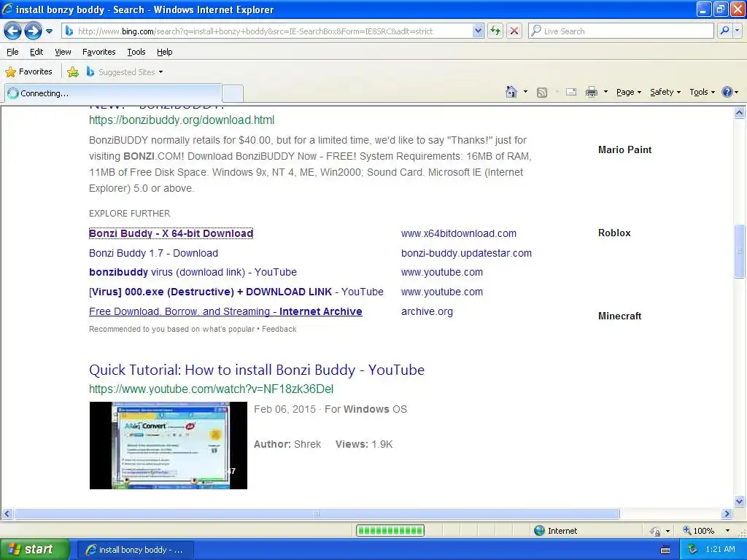Image resolution: width=747 pixels, height=560 pixels.
Task: Go back using the Back arrow button
Action: point(13,31)
